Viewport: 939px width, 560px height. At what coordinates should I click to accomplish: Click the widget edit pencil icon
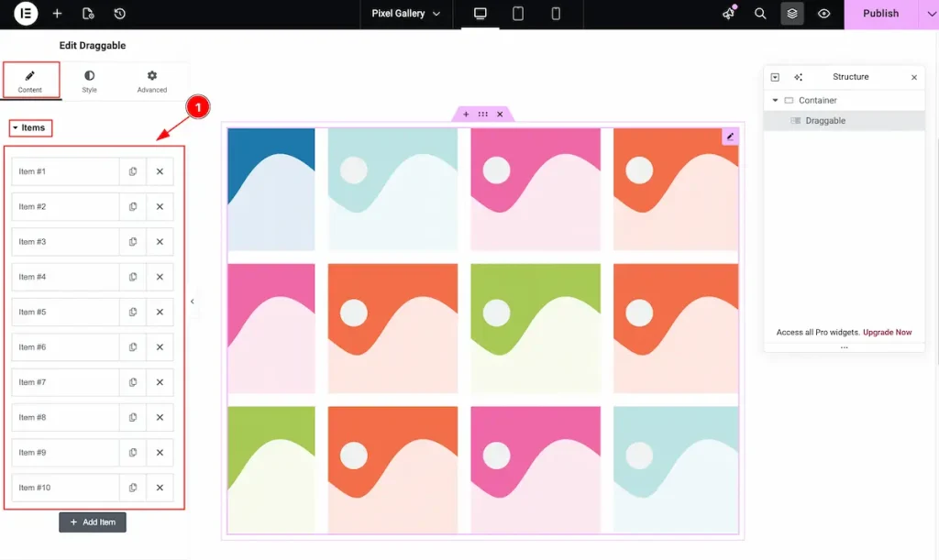(731, 137)
